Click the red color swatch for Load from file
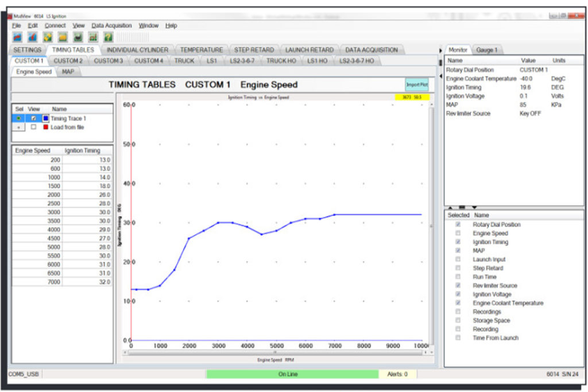The height and width of the screenshot is (392, 588). tap(46, 127)
